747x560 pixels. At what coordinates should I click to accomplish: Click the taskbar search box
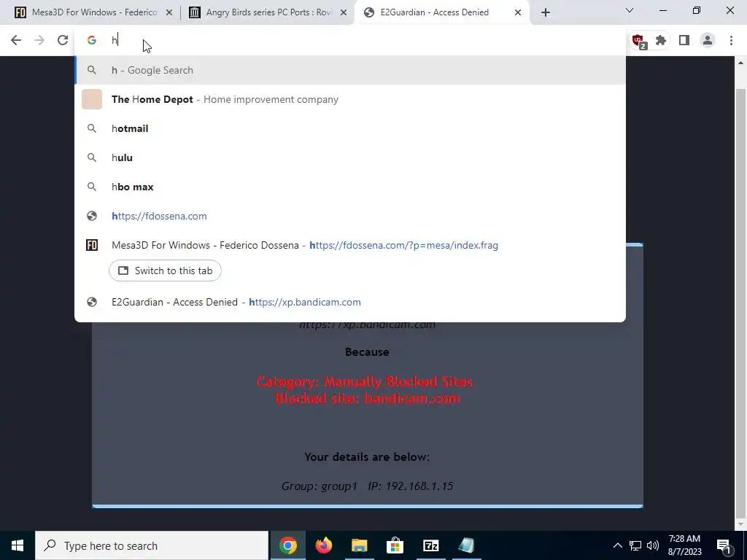click(152, 545)
